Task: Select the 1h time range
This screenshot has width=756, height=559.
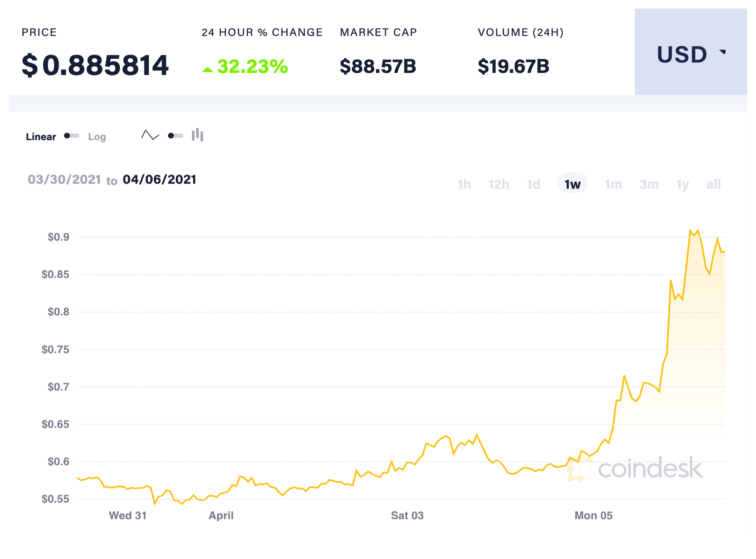Action: tap(464, 184)
